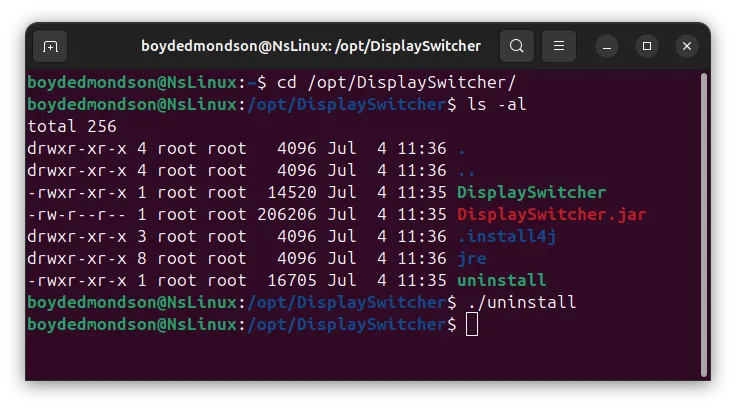
Task: Click the jre directory name
Action: 472,258
